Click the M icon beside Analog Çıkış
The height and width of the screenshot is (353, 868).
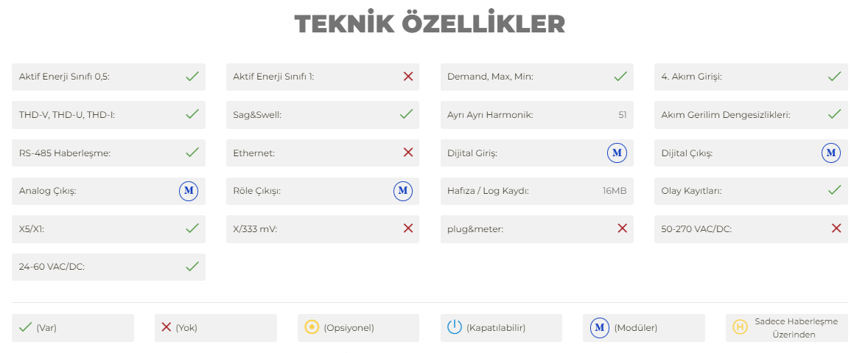pyautogui.click(x=188, y=191)
